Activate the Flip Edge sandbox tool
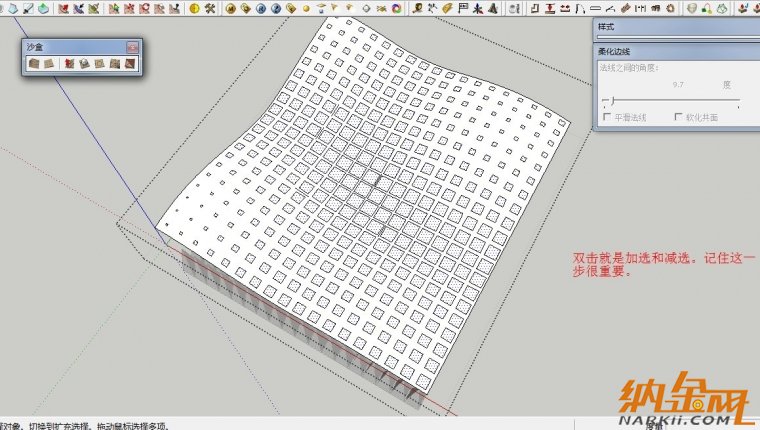 coord(130,64)
